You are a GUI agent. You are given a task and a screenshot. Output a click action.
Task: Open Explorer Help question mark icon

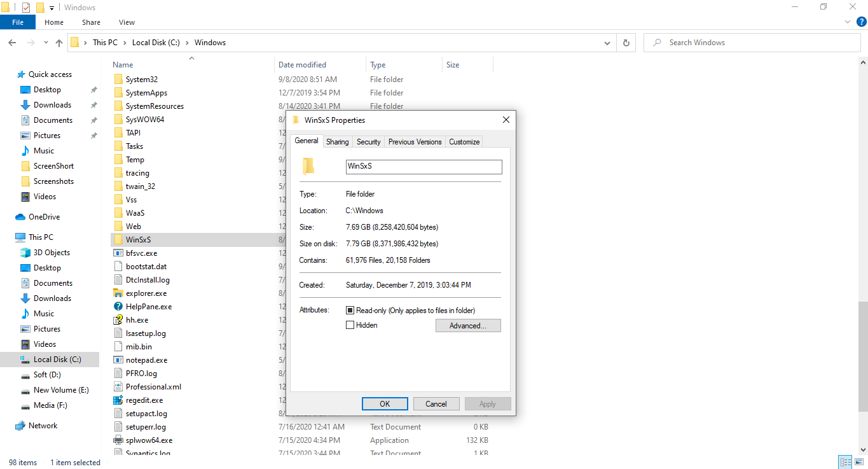click(x=861, y=22)
